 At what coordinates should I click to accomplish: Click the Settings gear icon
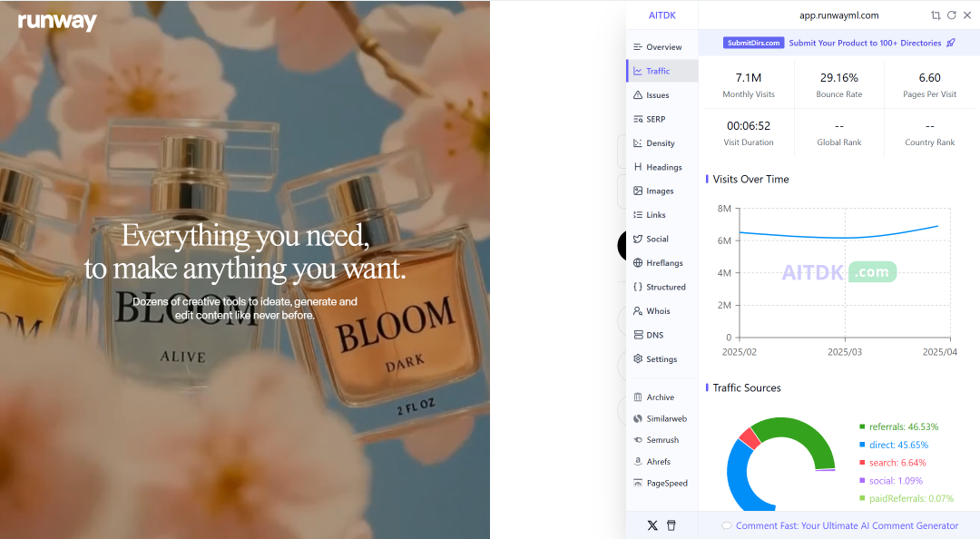(638, 359)
